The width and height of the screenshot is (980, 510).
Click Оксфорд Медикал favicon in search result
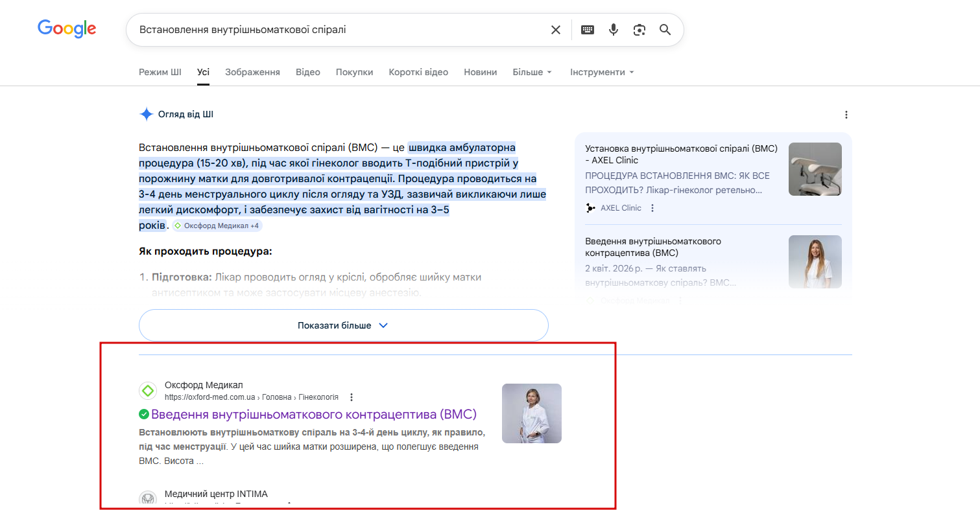[x=148, y=391]
